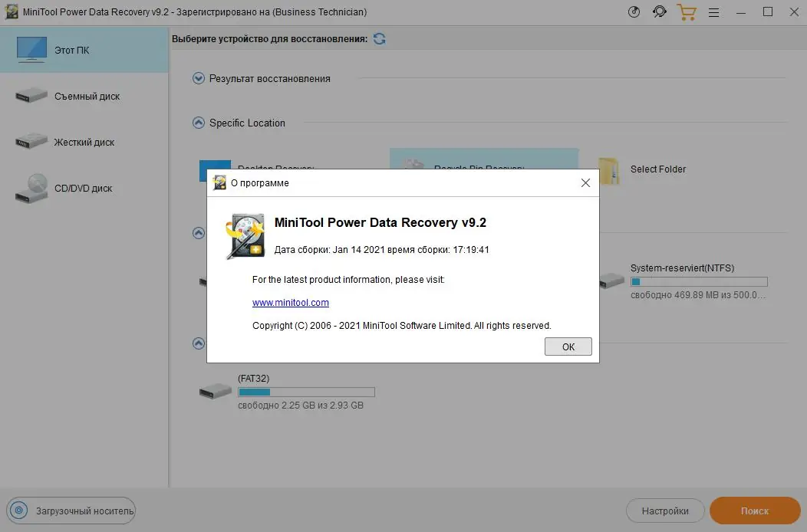807x532 pixels.
Task: Click the MiniTool logo in About dialog
Action: click(x=245, y=236)
